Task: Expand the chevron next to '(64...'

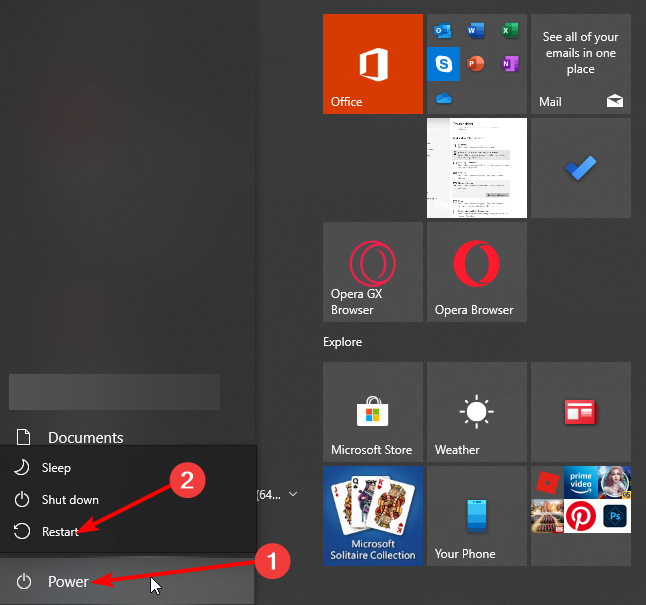Action: click(293, 494)
